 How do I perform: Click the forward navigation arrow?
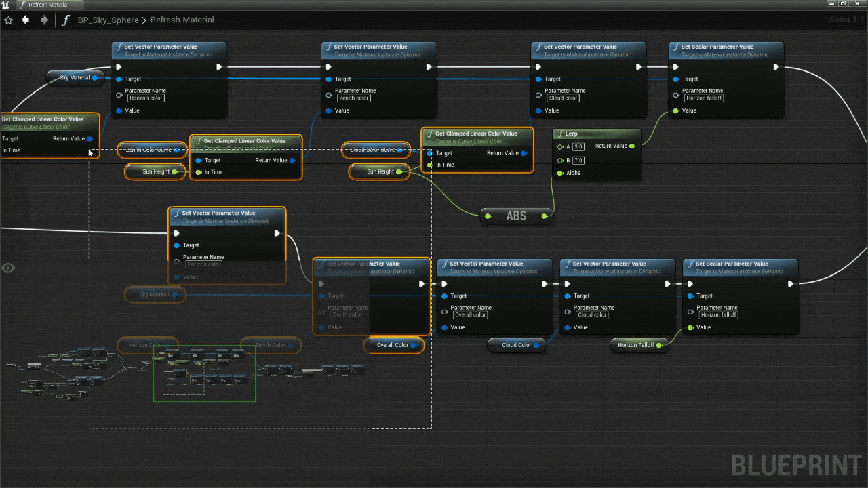tap(43, 20)
